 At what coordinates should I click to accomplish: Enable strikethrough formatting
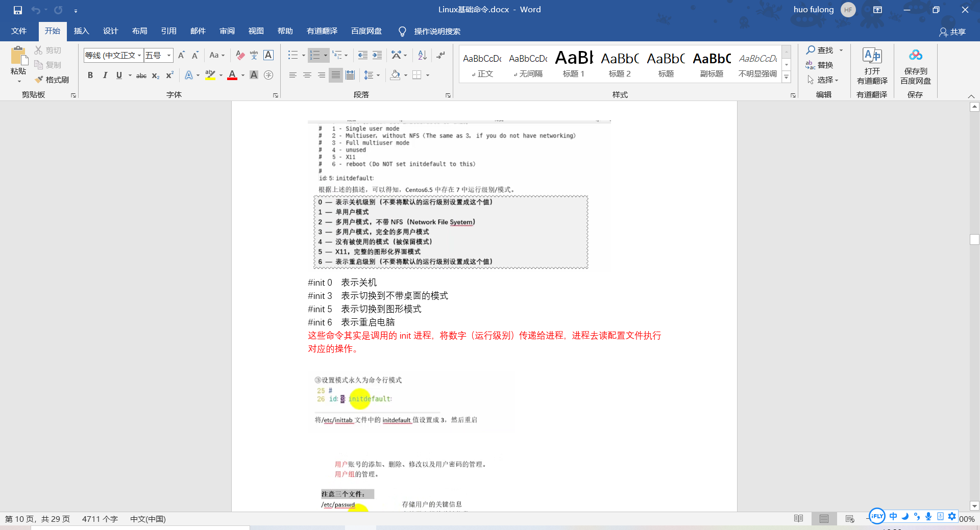[x=141, y=75]
